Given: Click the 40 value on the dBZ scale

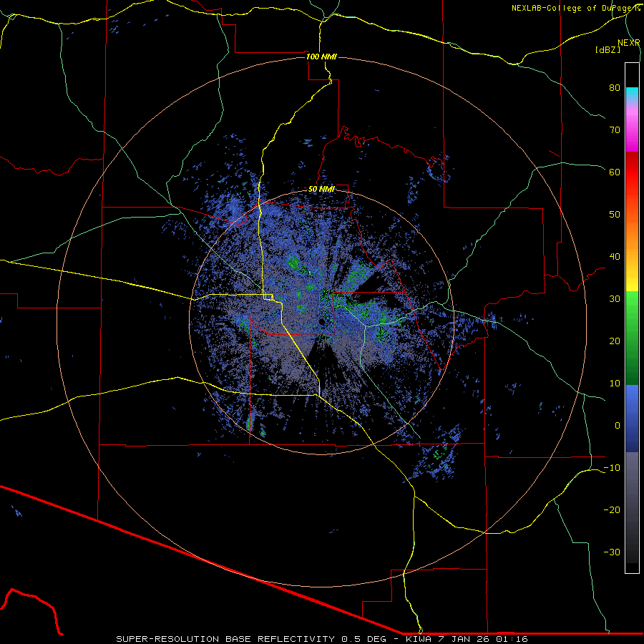Looking at the screenshot, I should coord(615,257).
